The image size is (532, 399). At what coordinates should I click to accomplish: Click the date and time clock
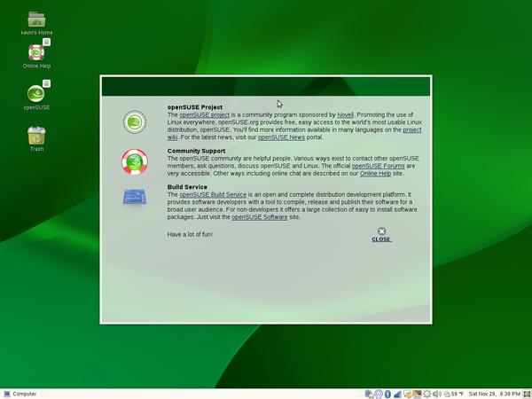click(495, 394)
